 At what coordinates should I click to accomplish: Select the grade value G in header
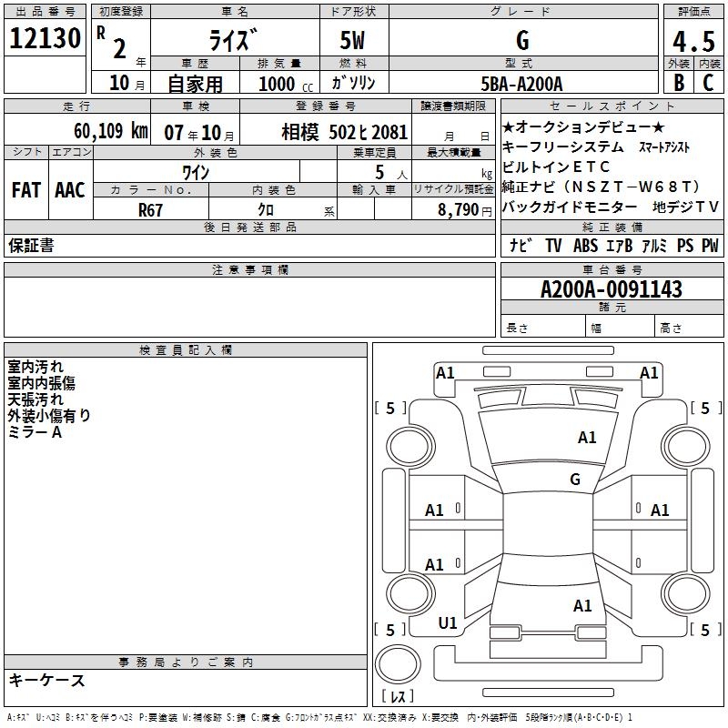(522, 40)
